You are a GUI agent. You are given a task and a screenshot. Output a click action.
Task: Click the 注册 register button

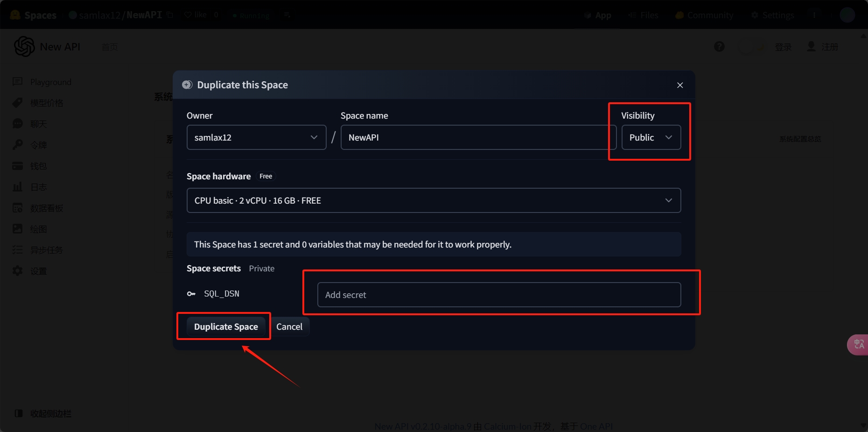point(823,47)
